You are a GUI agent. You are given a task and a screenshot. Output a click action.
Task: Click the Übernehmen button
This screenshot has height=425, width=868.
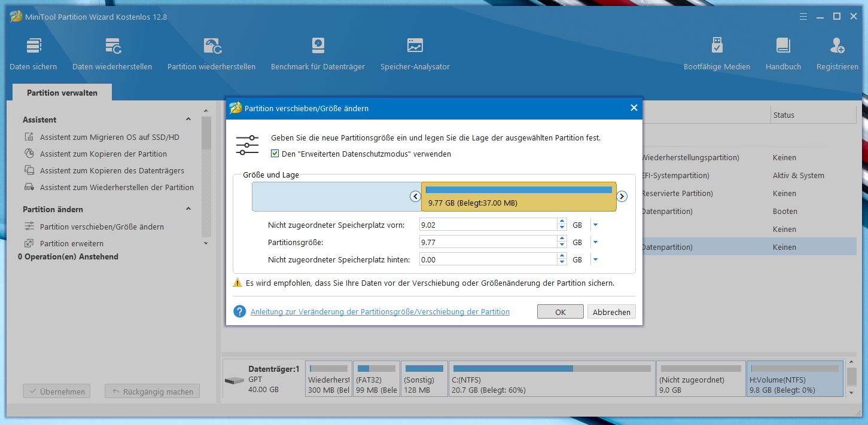[x=57, y=392]
